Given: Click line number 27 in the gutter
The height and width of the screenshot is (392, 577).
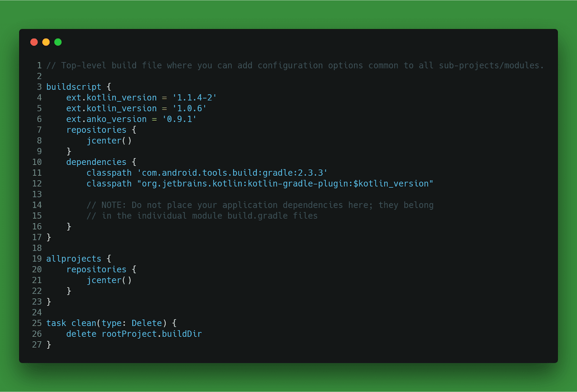Looking at the screenshot, I should 37,345.
